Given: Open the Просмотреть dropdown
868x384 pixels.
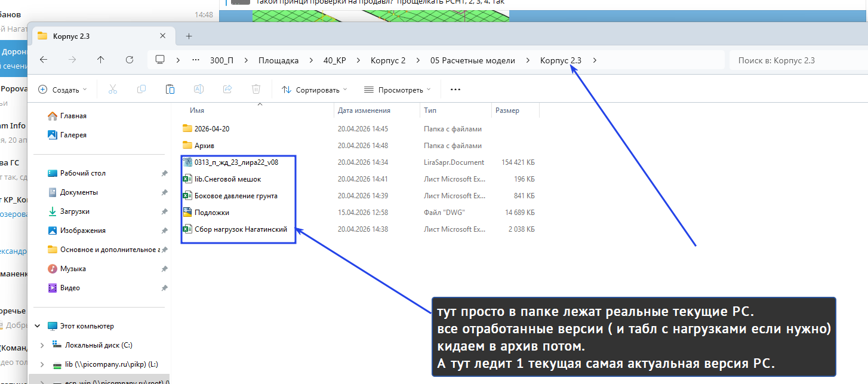Looking at the screenshot, I should pyautogui.click(x=397, y=90).
